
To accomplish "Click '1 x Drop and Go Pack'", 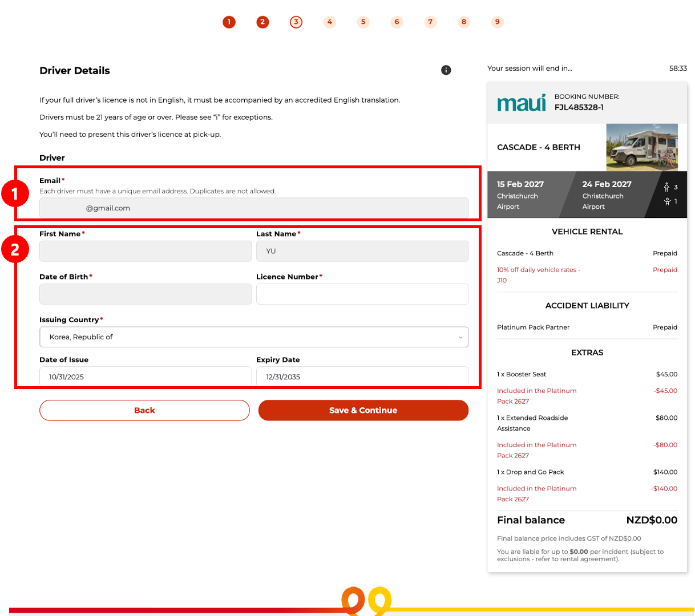I will (531, 472).
